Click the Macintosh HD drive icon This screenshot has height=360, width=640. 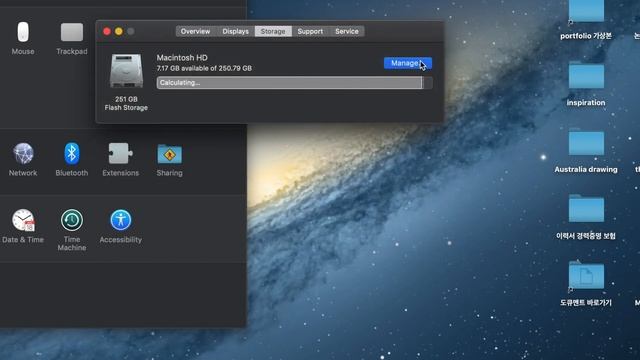(126, 71)
